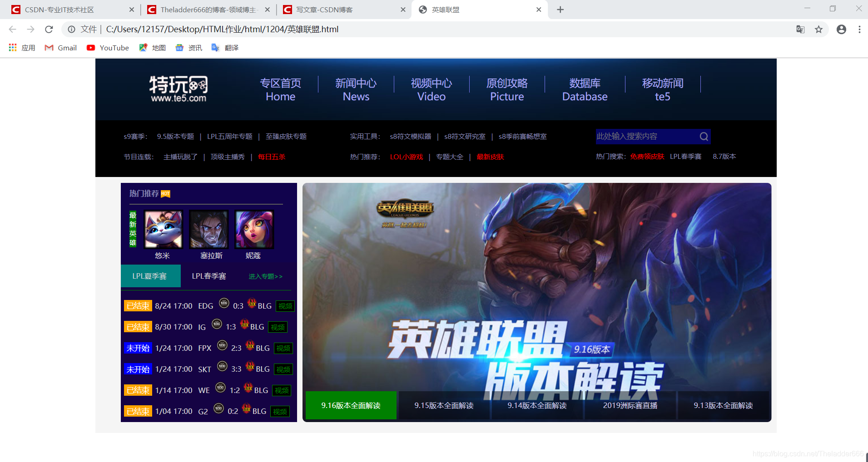Select the 9.14版本全面解读 banner tab

(x=537, y=405)
